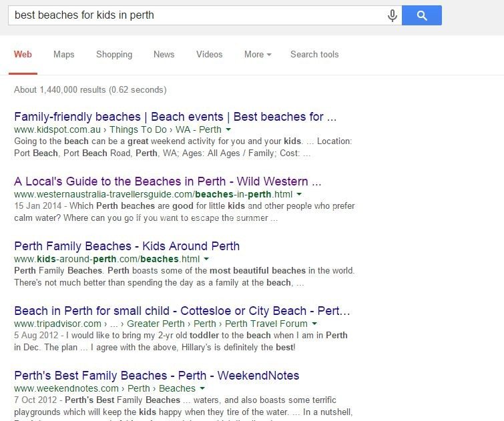Expand westernaustralia-travellersguide URL dropdown arrow

coord(299,194)
